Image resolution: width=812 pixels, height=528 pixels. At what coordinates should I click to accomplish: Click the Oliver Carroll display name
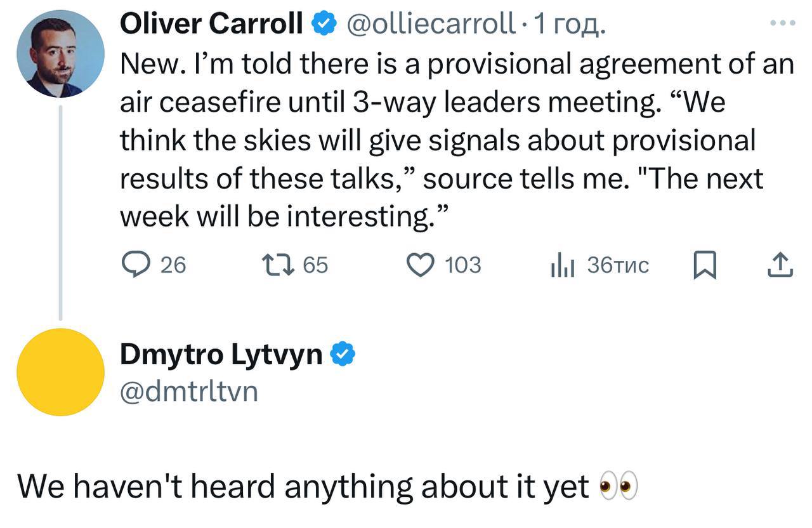coord(211,24)
